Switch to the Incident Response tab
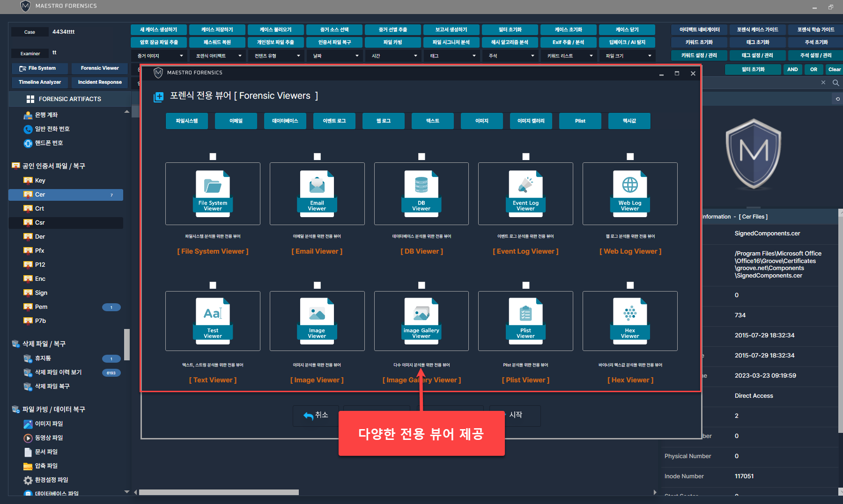Image resolution: width=843 pixels, height=504 pixels. point(100,82)
